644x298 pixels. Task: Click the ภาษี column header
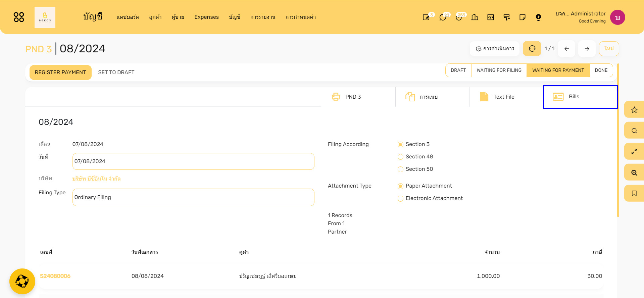(x=597, y=252)
